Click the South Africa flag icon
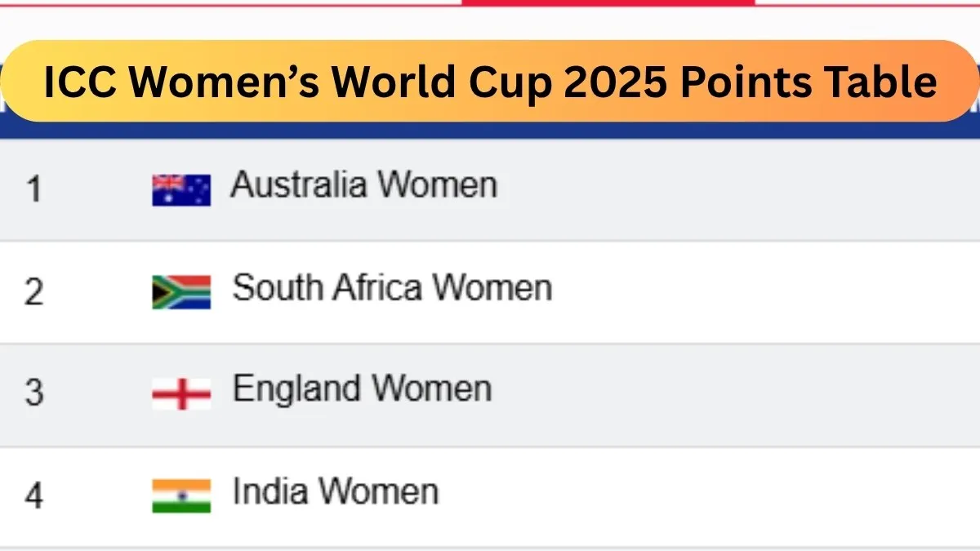This screenshot has width=980, height=551. click(x=181, y=291)
